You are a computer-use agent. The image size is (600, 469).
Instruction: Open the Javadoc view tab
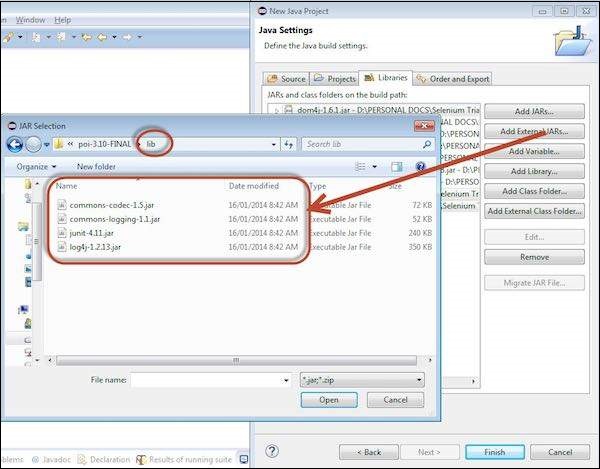[52, 459]
